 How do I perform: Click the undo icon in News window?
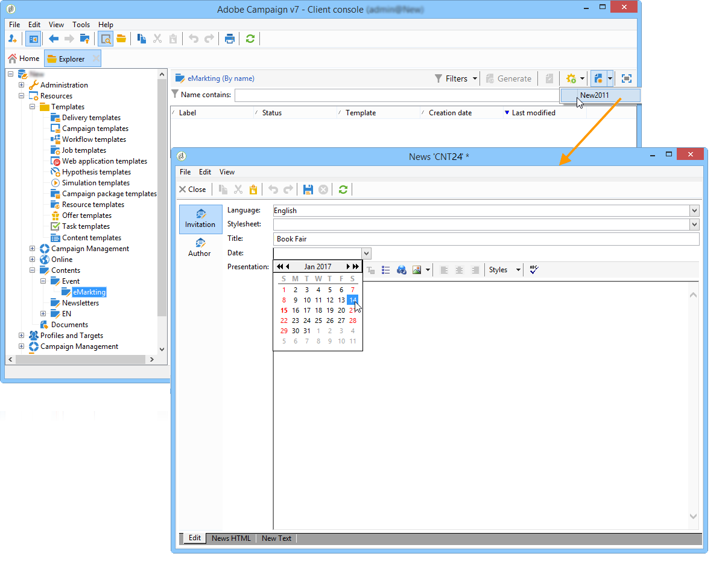(273, 190)
